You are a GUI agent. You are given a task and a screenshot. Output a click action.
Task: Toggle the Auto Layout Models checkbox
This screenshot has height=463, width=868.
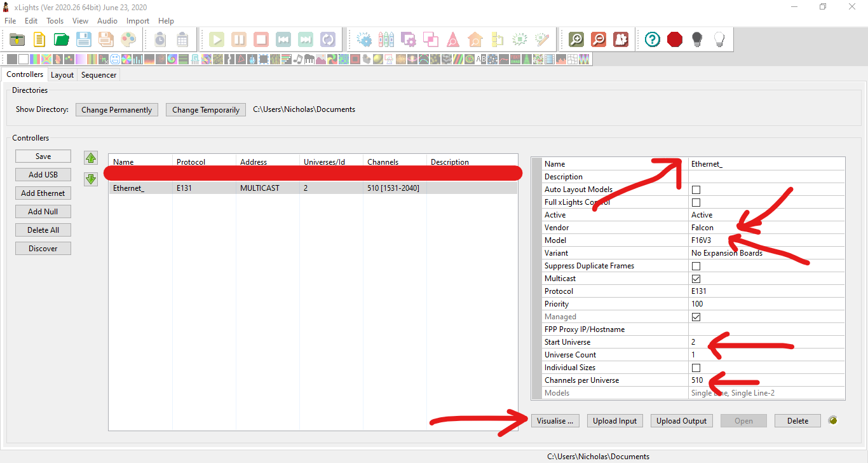tap(696, 190)
